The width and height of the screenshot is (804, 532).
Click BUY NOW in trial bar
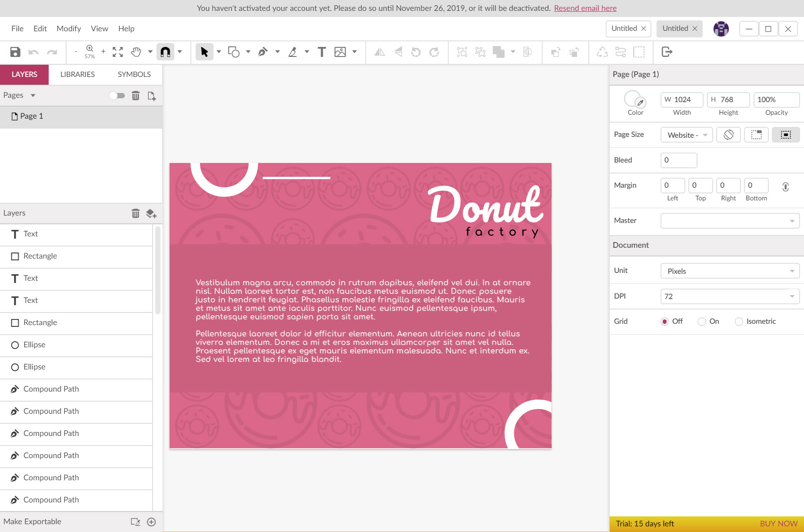(x=778, y=524)
